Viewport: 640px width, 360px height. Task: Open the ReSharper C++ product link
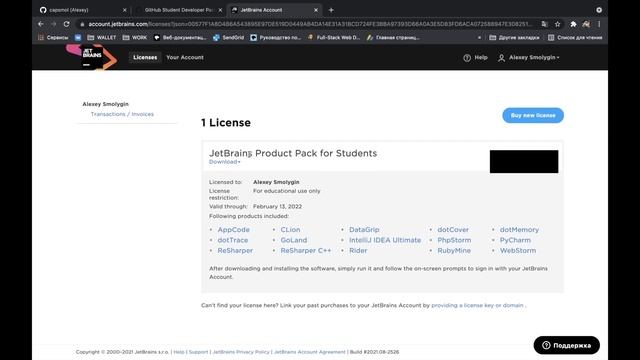click(x=306, y=251)
